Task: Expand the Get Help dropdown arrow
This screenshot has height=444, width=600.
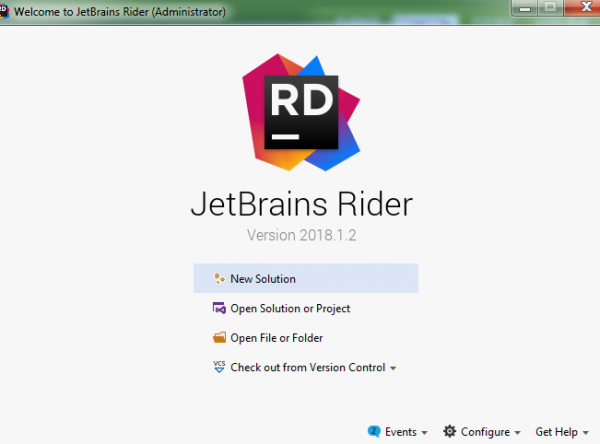Action: pos(585,433)
